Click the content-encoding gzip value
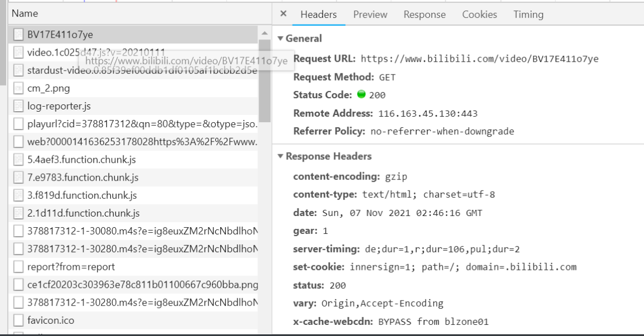 click(x=396, y=177)
